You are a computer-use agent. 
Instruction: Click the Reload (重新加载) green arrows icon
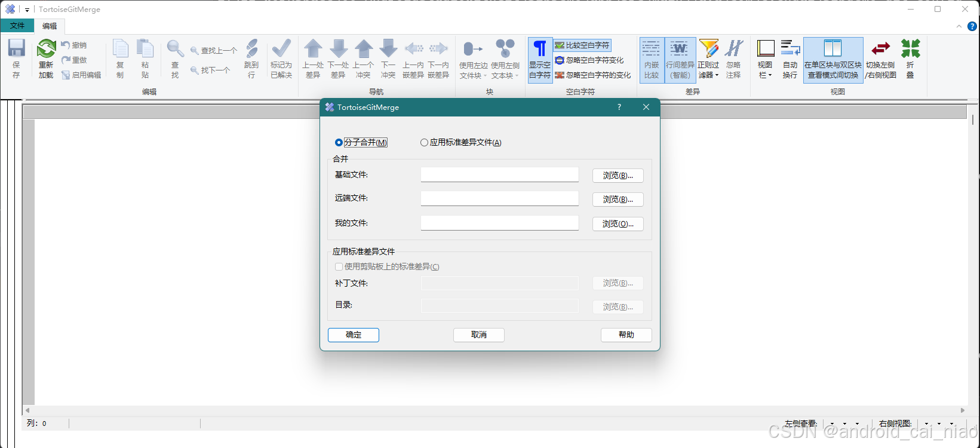46,49
